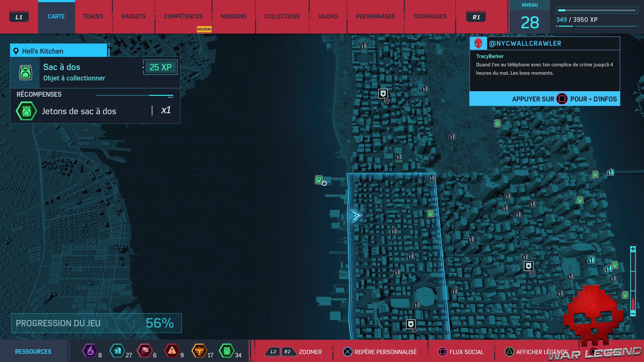Open the COLLECTIONS tab
The image size is (644, 362).
tap(282, 16)
